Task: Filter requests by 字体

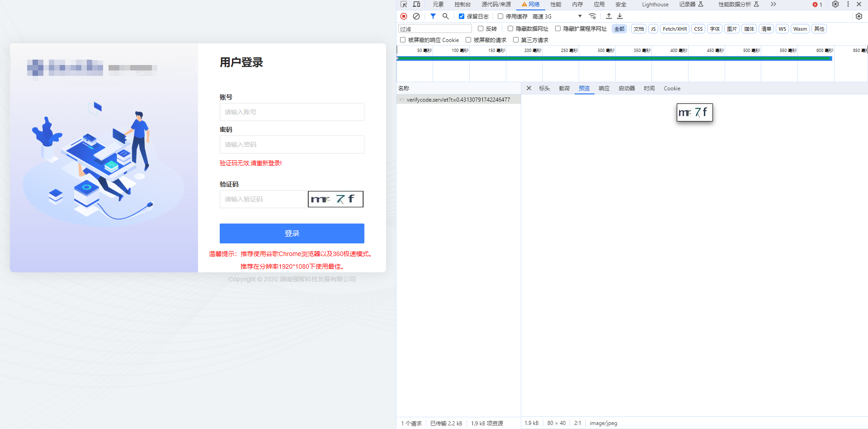Action: pos(715,29)
